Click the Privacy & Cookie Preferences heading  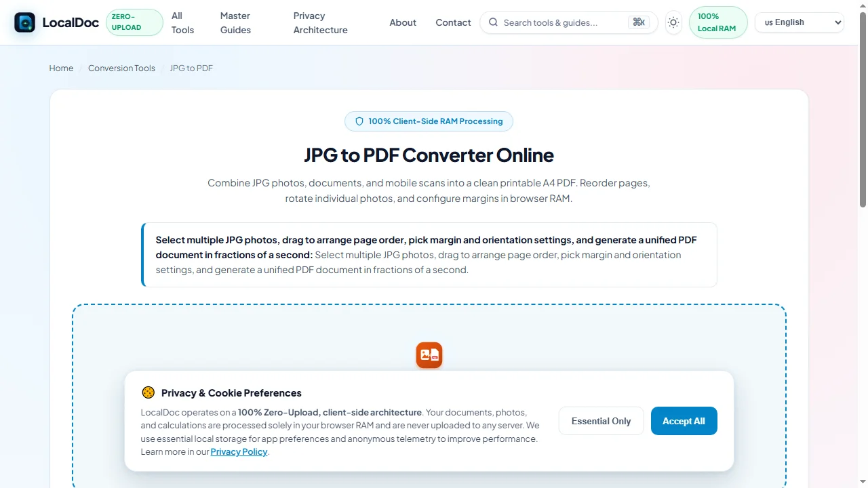[231, 393]
